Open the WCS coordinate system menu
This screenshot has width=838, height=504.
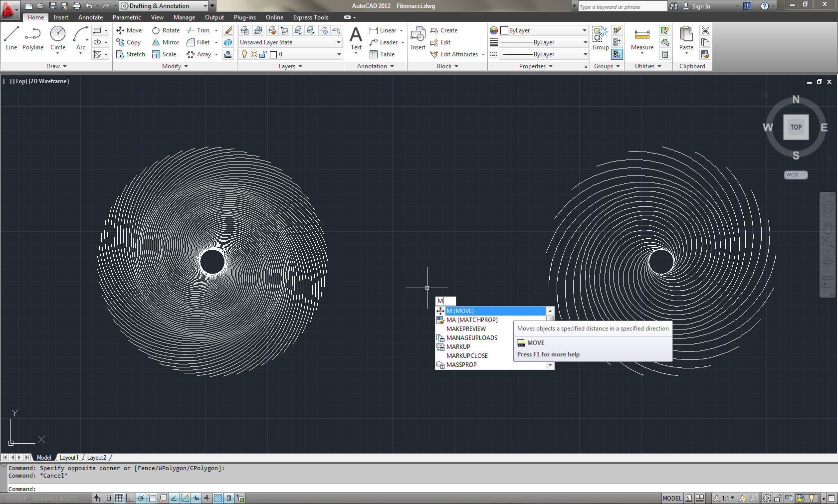coord(796,175)
